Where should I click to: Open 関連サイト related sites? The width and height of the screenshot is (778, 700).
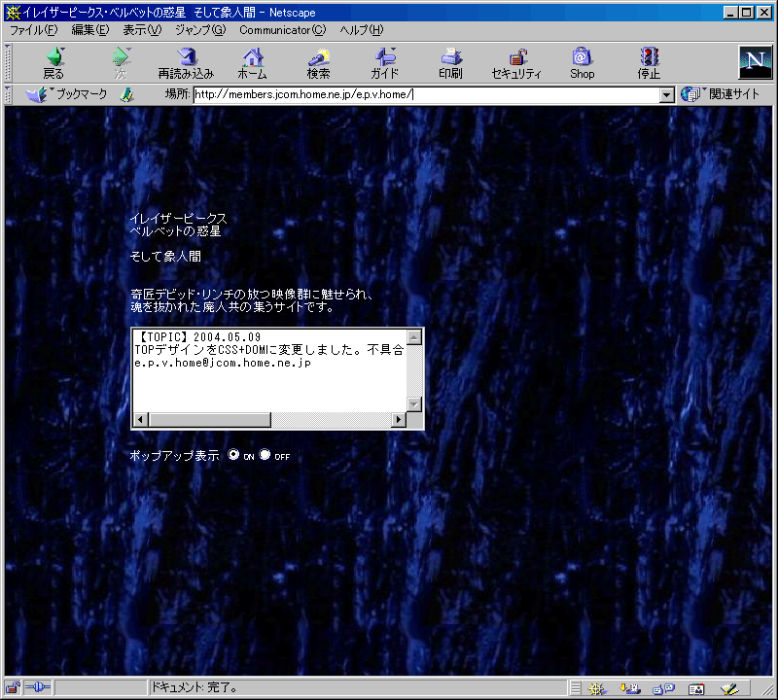point(720,94)
